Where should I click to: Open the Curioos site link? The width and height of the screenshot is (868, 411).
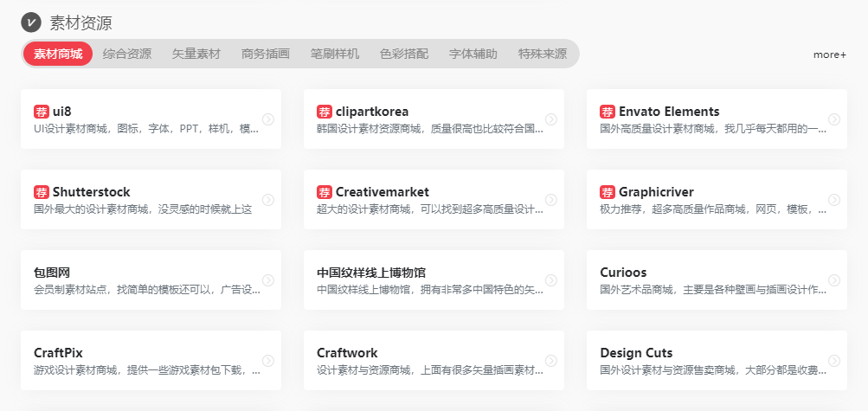point(623,273)
